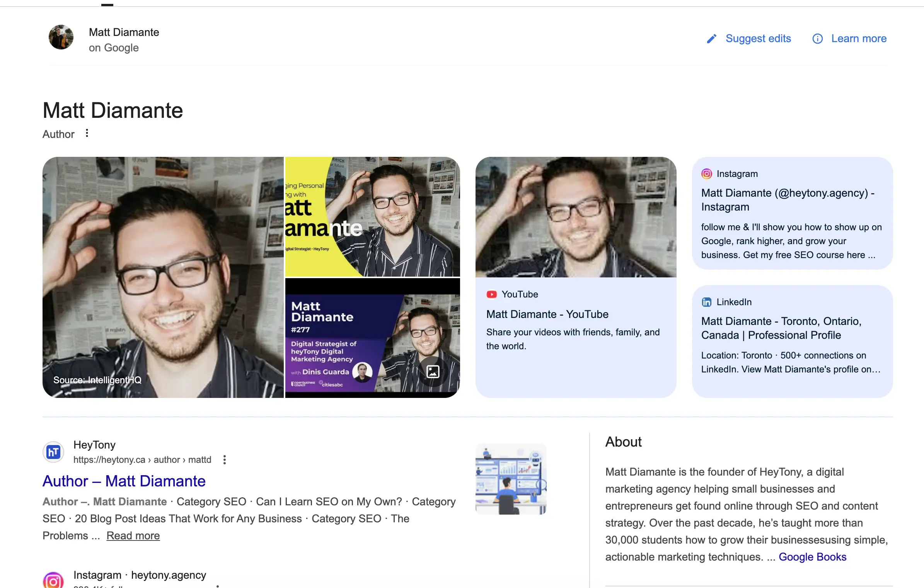Viewport: 924px width, 588px height.
Task: Click the YouTube logo icon in card
Action: coord(491,294)
